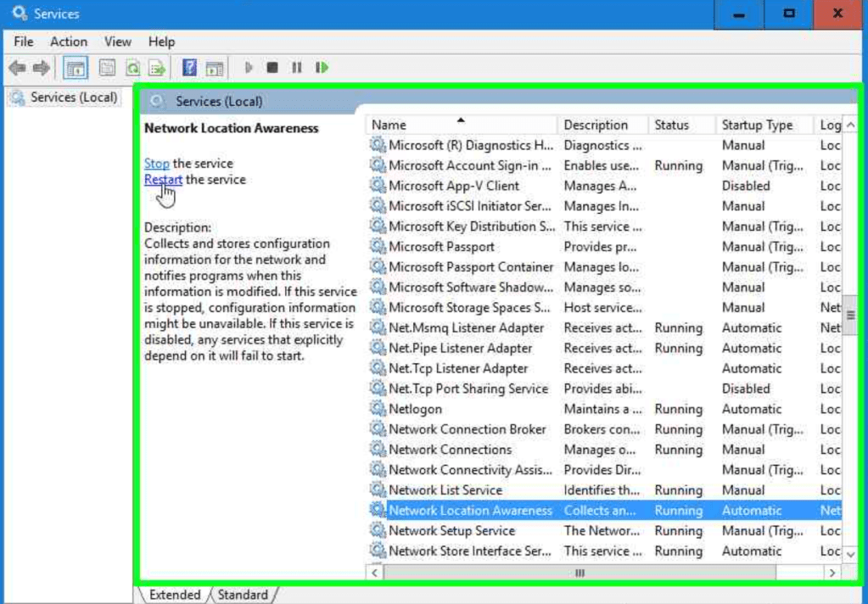Click the Export List toolbar icon
868x604 pixels.
coord(157,68)
